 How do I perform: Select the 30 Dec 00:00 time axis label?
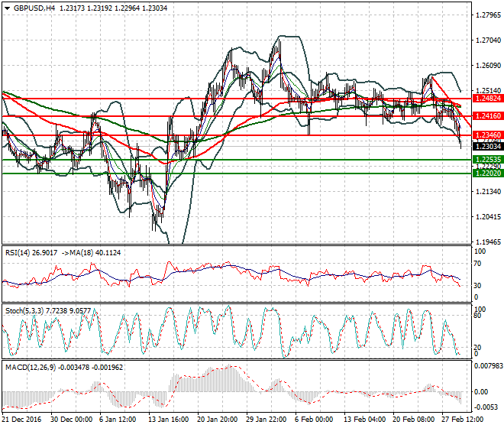[x=71, y=420]
